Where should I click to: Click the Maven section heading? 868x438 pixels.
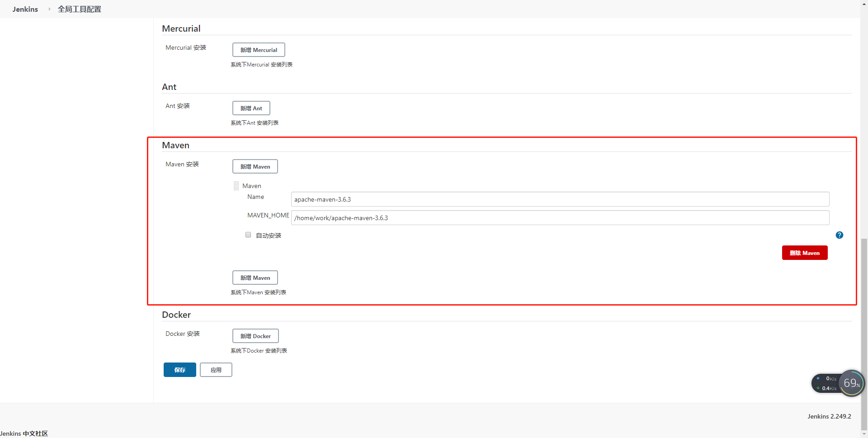pyautogui.click(x=176, y=145)
